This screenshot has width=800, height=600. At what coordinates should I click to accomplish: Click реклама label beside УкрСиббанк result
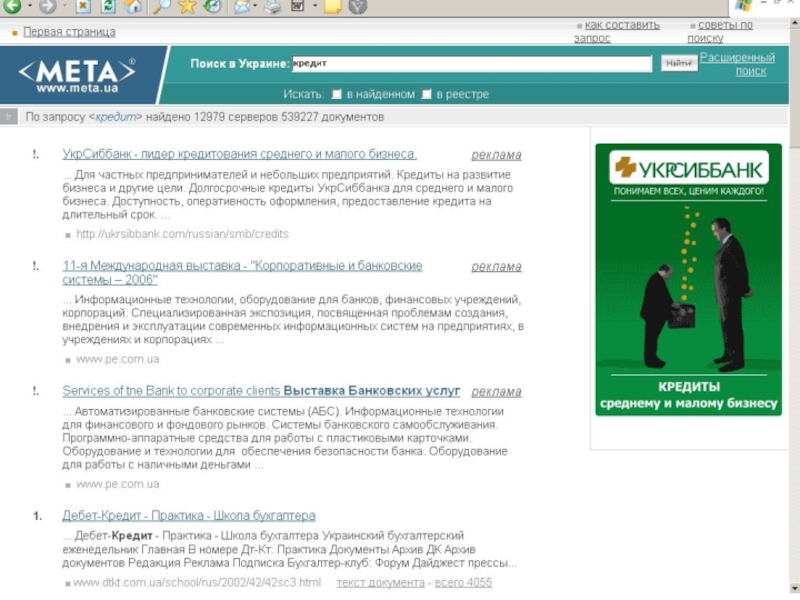coord(496,155)
